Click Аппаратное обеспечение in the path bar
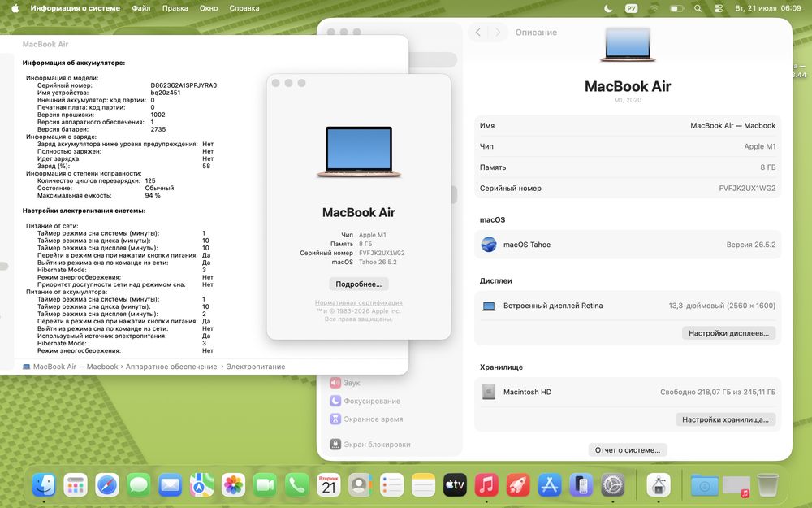The image size is (812, 508). [171, 367]
